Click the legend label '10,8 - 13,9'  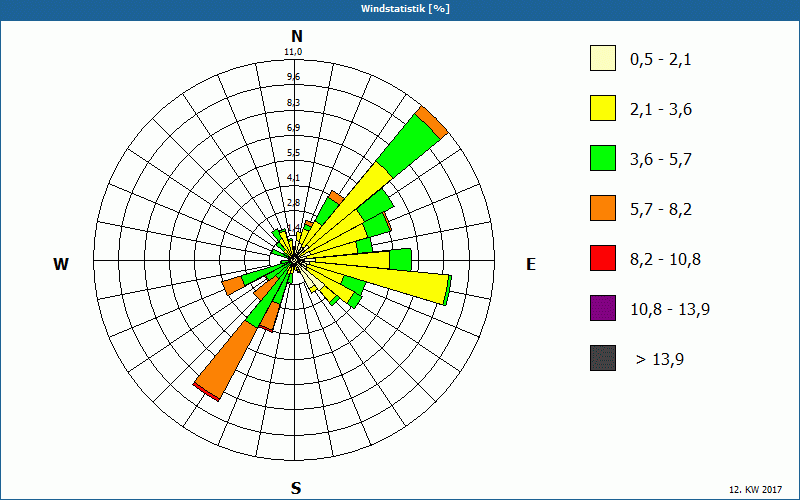point(670,310)
